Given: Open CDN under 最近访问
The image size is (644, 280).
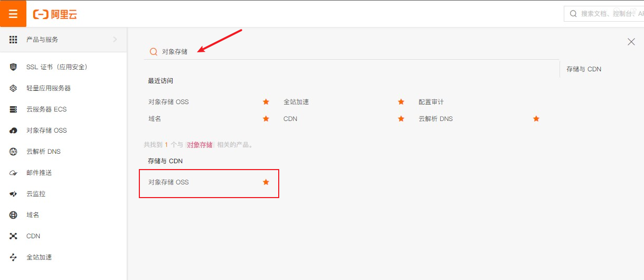Looking at the screenshot, I should (290, 119).
